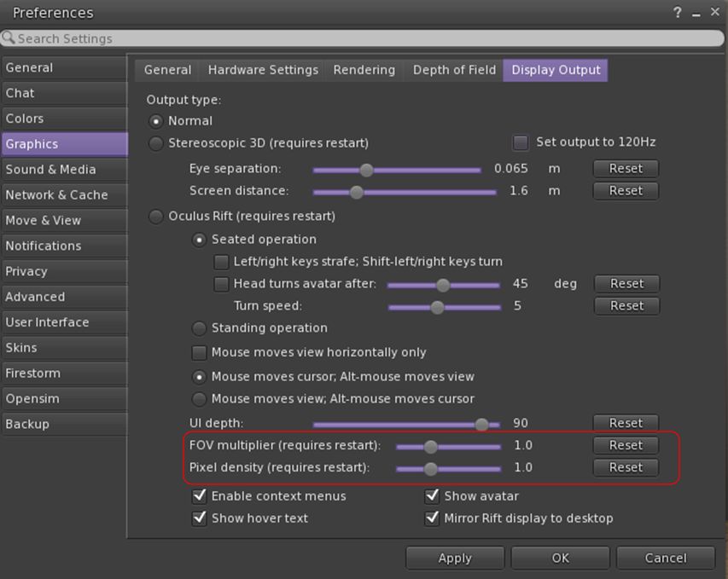Click Cancel to discard changes
728x579 pixels.
tap(665, 558)
